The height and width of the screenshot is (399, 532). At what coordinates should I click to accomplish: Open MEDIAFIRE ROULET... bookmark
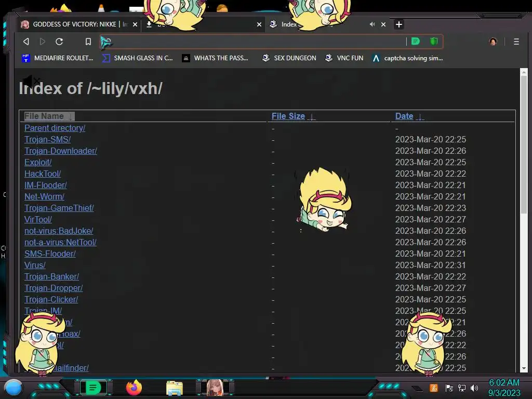[57, 58]
